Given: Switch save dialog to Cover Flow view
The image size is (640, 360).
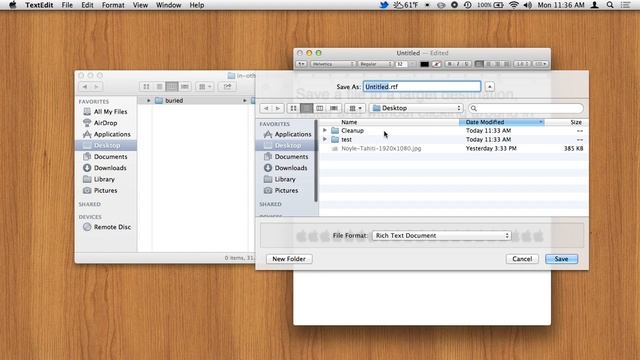Looking at the screenshot, I should [333, 108].
